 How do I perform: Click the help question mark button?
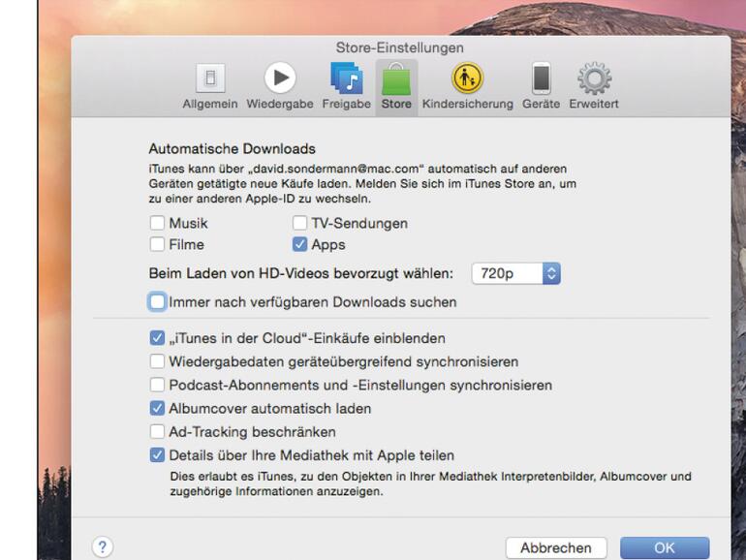coord(103,547)
